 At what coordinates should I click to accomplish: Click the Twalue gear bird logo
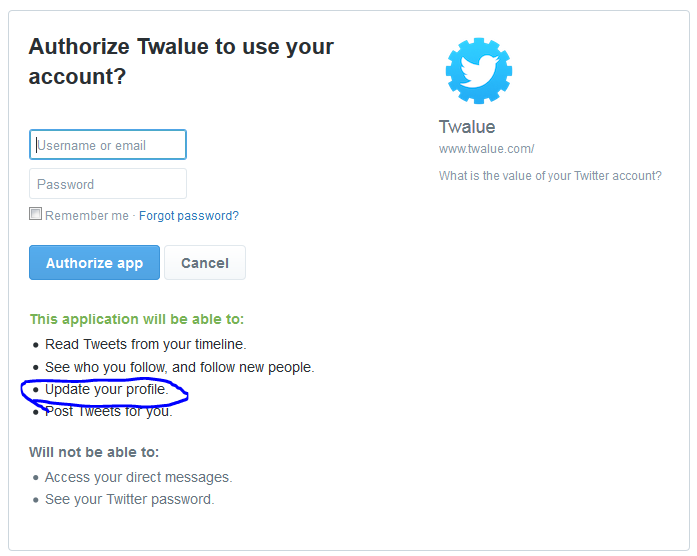click(x=479, y=71)
